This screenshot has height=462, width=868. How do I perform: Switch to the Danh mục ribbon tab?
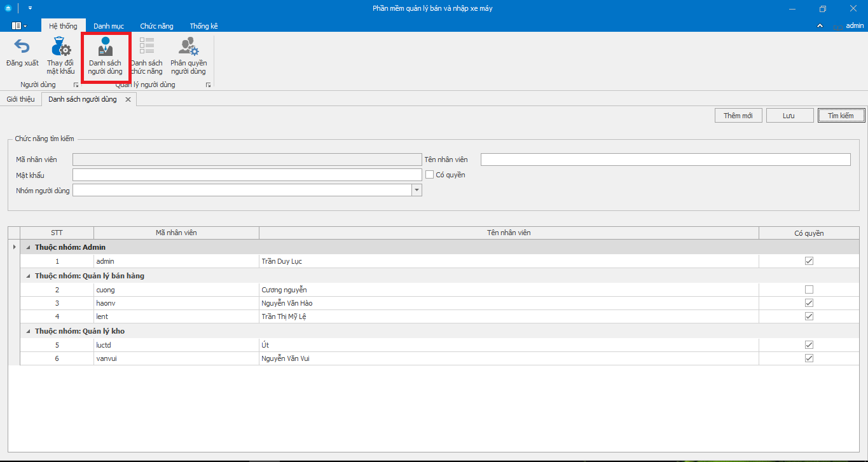109,26
